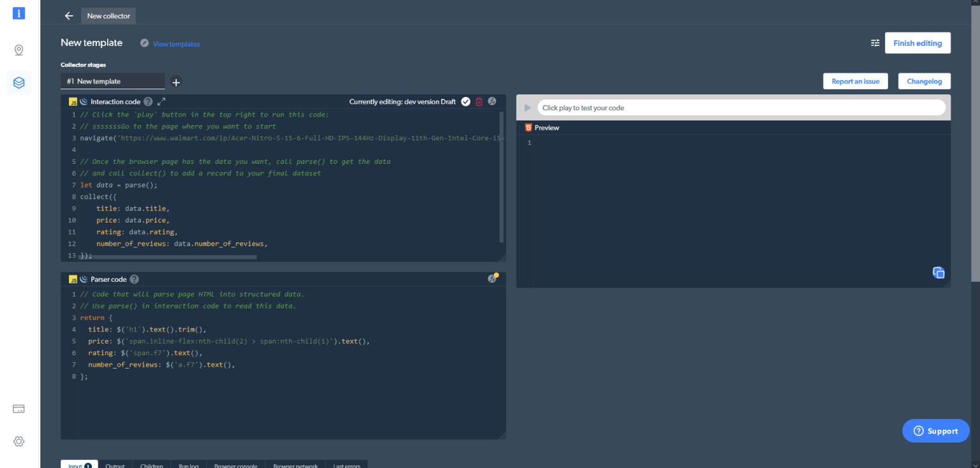Click the help icon next to Interaction code

point(148,101)
